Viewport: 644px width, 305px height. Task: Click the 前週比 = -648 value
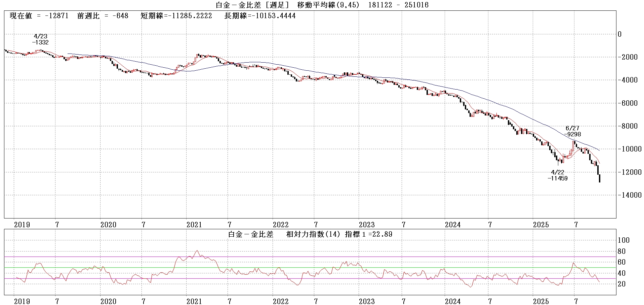coord(103,16)
